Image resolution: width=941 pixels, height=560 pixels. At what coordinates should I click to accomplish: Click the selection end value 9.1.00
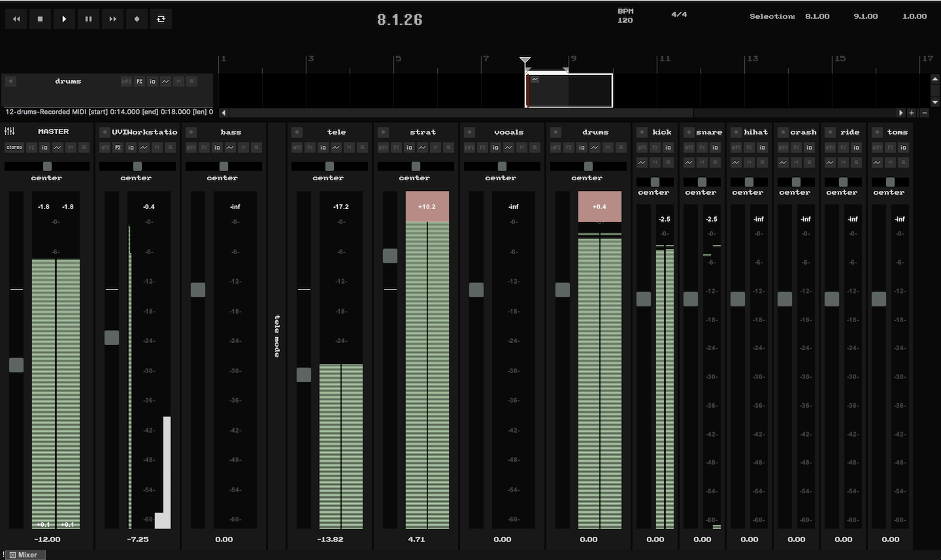pos(866,16)
